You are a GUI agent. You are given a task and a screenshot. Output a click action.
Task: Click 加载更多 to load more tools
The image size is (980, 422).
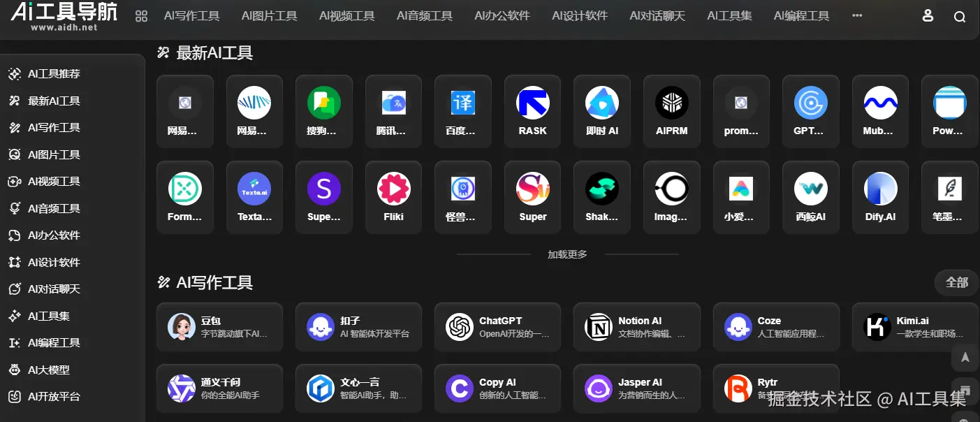(567, 254)
